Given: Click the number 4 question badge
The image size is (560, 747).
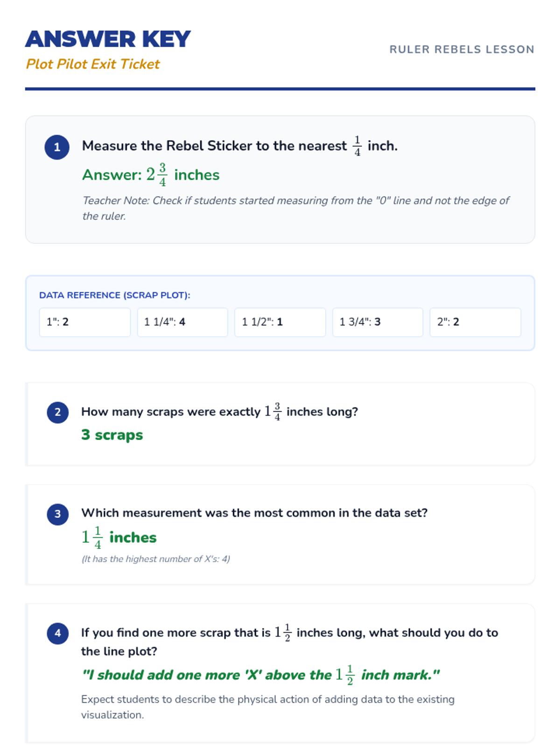Looking at the screenshot, I should (58, 633).
